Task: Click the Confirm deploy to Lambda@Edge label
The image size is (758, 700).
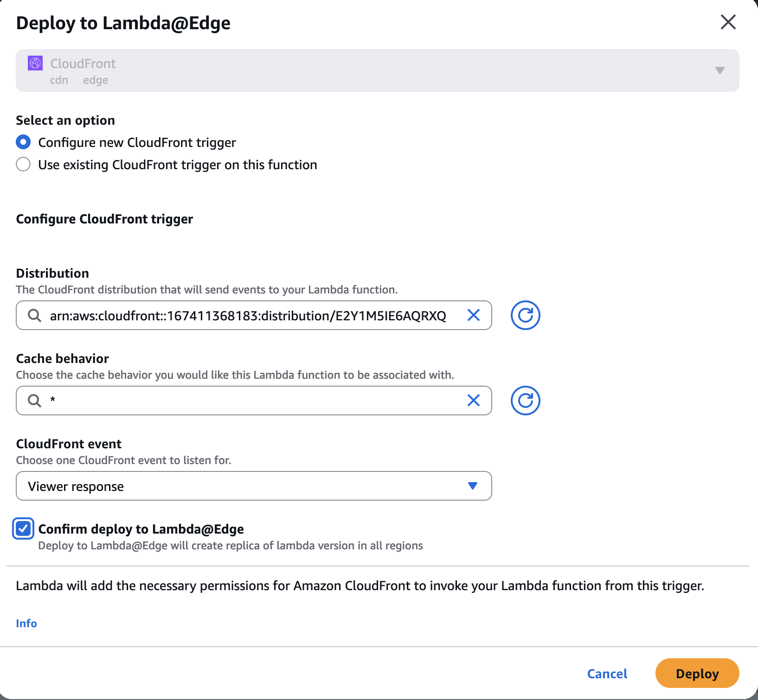Action: point(141,529)
